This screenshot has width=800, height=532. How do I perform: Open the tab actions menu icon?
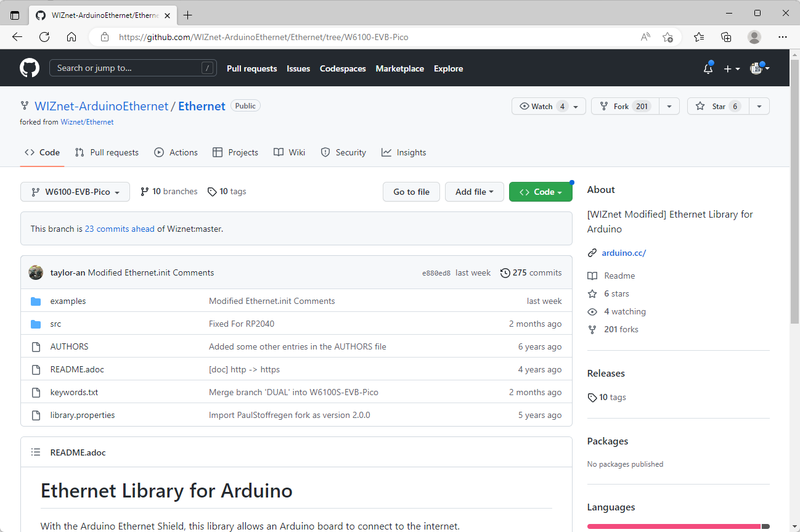pyautogui.click(x=15, y=15)
